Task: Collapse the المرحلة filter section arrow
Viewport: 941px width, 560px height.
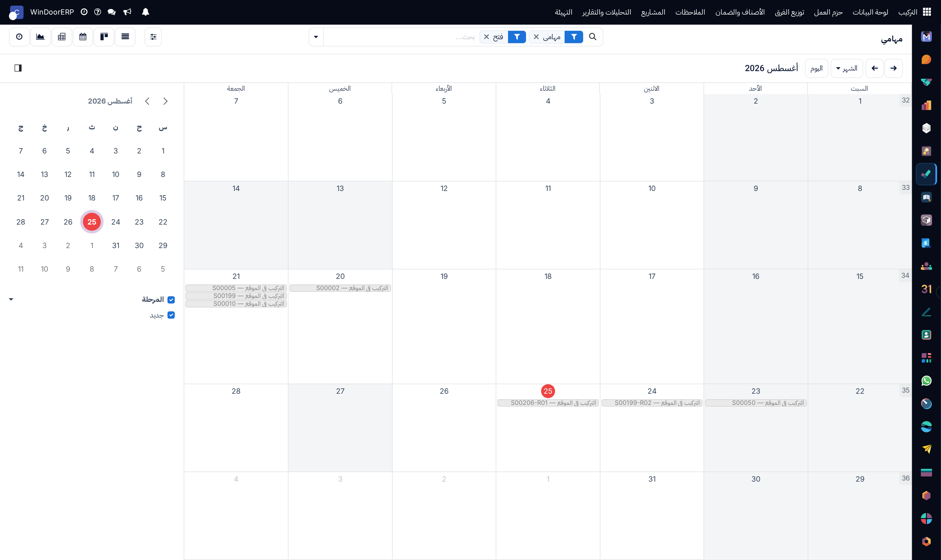Action: pyautogui.click(x=11, y=299)
